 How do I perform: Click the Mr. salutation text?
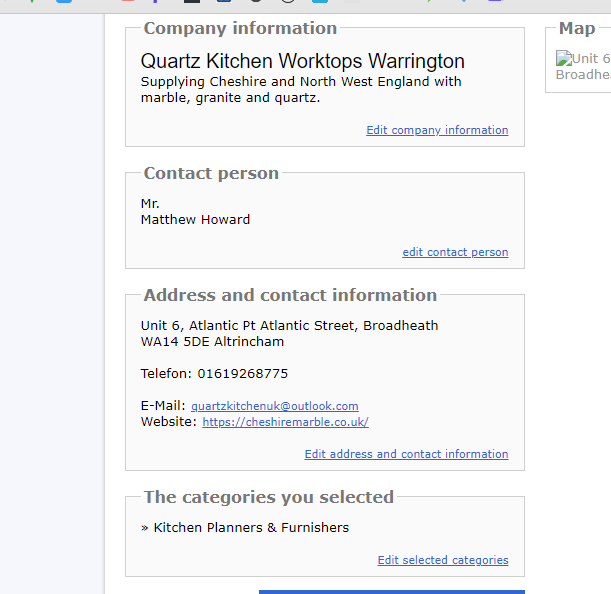[x=150, y=204]
